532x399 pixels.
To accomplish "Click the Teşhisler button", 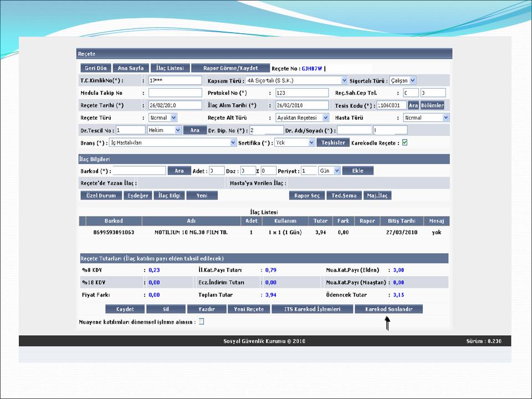I will pos(332,142).
